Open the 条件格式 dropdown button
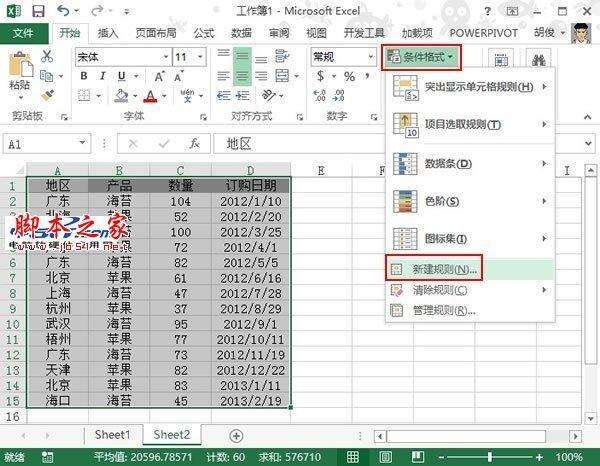The image size is (600, 466). point(421,57)
